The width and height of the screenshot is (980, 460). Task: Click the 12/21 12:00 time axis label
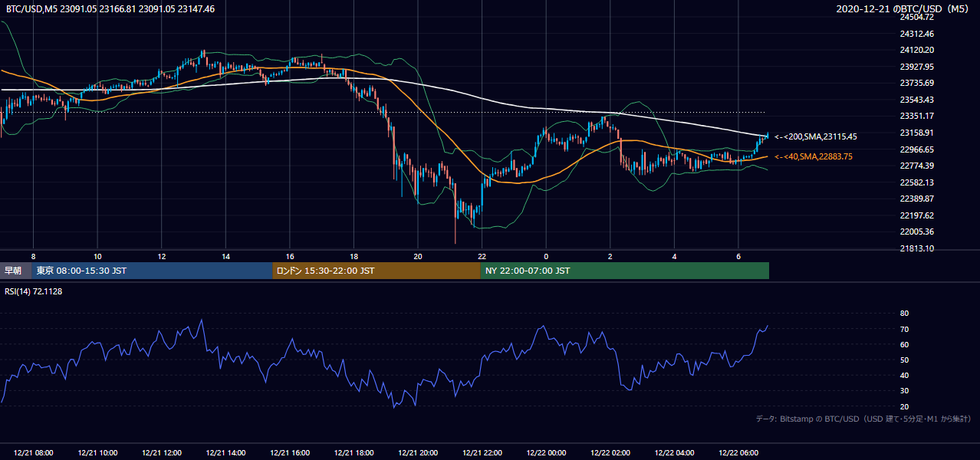pyautogui.click(x=162, y=453)
